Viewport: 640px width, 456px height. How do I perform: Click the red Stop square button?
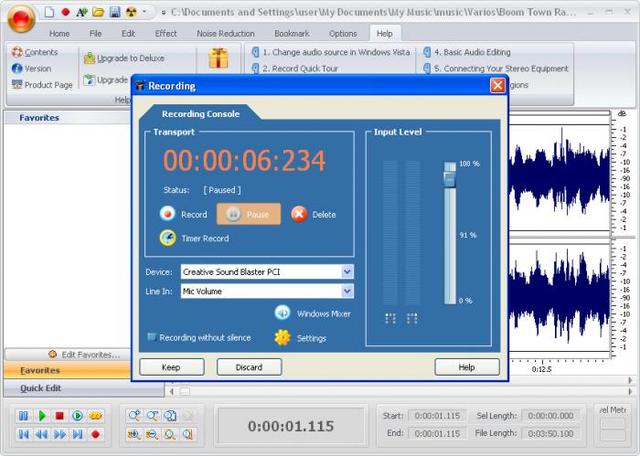(60, 416)
